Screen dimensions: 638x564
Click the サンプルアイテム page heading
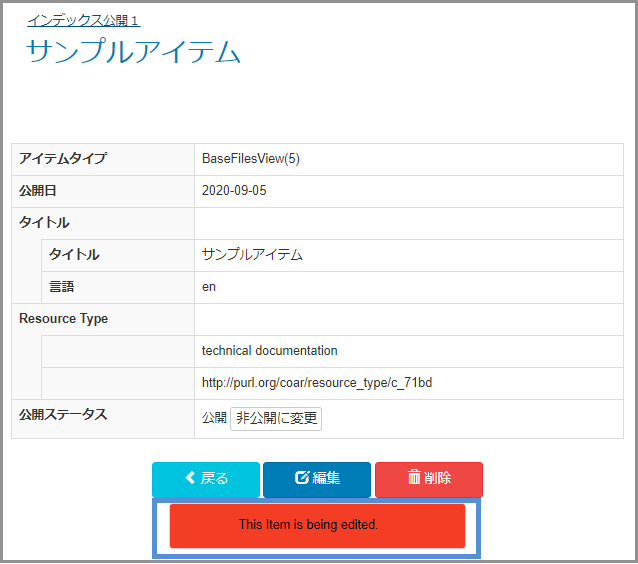click(x=133, y=52)
